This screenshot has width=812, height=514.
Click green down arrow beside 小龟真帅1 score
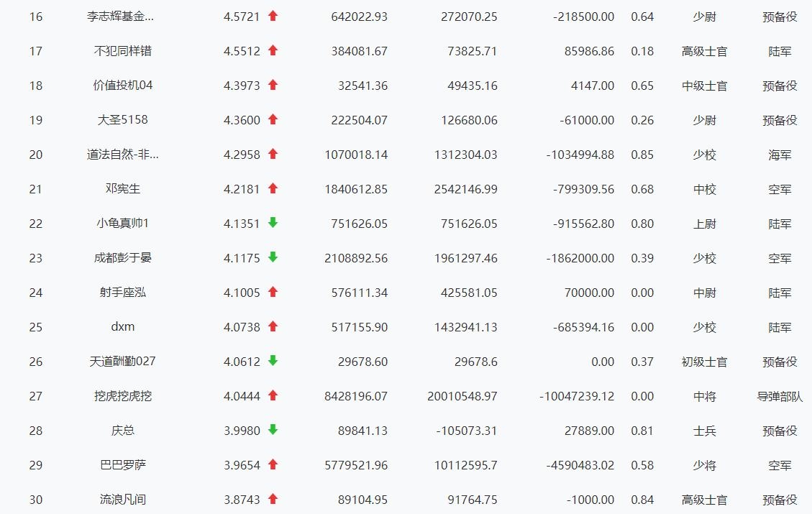tap(273, 223)
